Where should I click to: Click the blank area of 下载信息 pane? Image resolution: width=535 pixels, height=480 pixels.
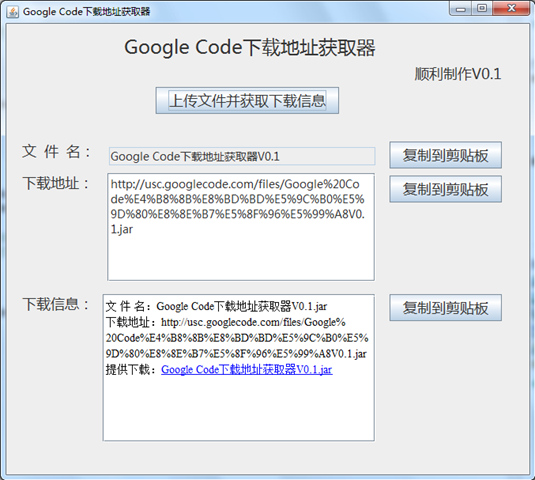click(238, 408)
